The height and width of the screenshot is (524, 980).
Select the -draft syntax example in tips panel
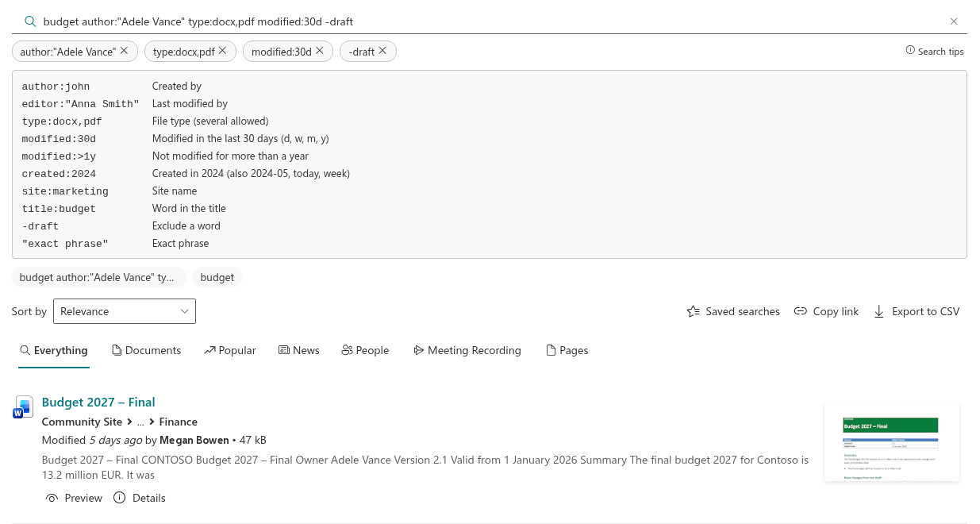point(40,226)
